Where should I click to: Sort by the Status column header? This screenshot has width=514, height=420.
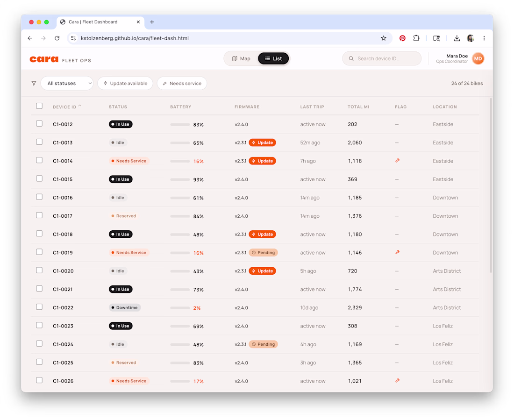click(x=118, y=107)
